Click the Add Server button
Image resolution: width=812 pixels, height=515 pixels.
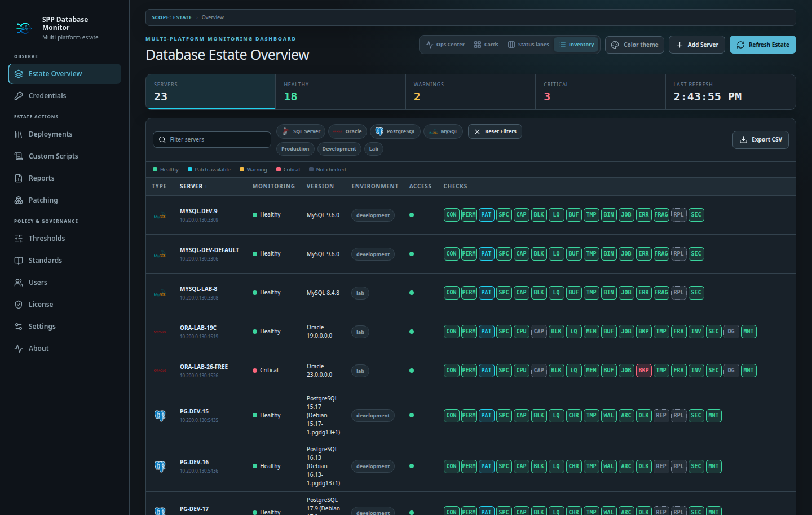(697, 45)
